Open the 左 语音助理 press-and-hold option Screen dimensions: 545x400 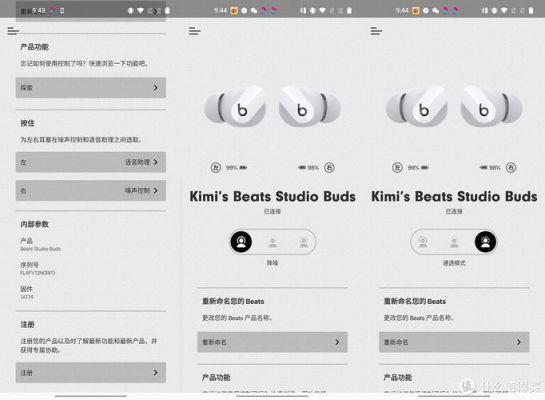click(x=91, y=162)
